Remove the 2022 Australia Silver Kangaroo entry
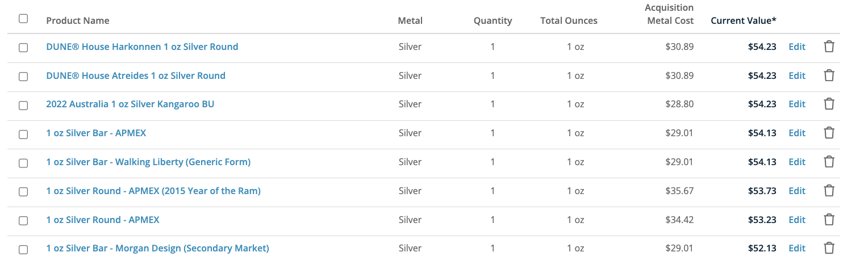The image size is (868, 269). (829, 104)
